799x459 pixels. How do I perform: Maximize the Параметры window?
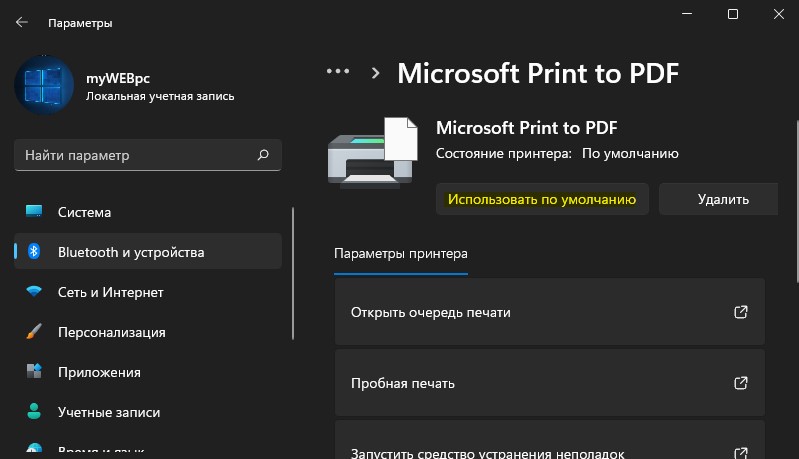(733, 14)
